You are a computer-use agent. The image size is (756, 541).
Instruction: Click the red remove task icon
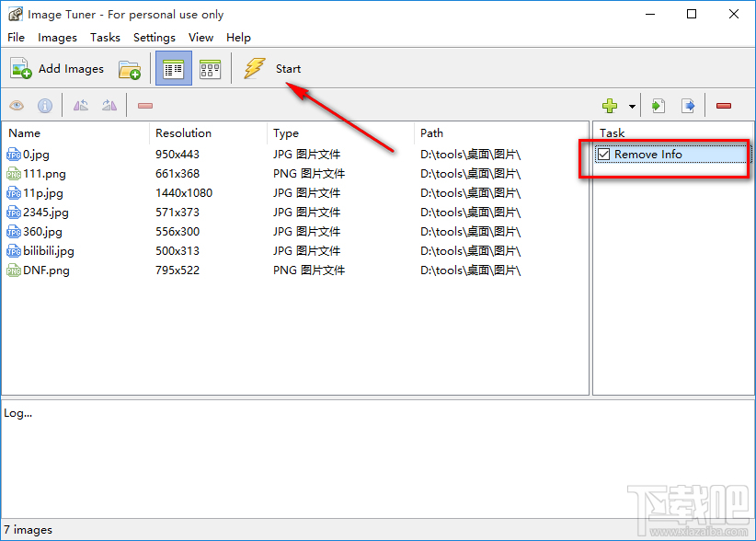click(724, 106)
